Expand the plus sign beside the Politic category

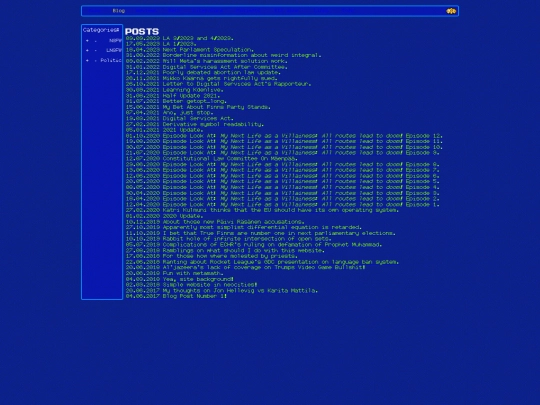(x=87, y=61)
